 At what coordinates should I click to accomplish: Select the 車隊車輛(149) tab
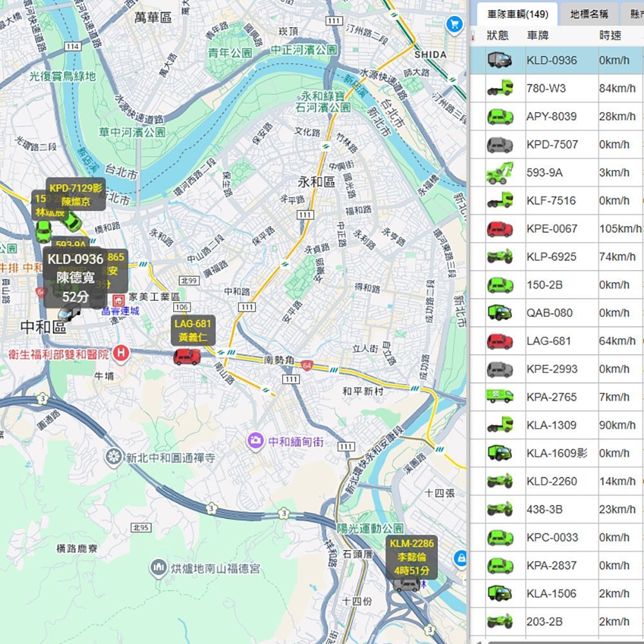518,14
